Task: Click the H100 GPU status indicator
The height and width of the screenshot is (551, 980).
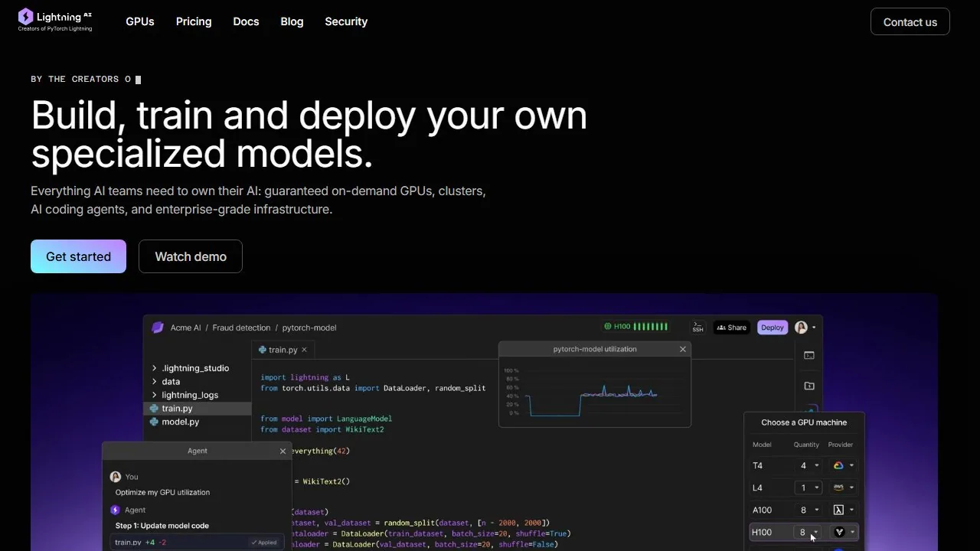Action: point(635,327)
